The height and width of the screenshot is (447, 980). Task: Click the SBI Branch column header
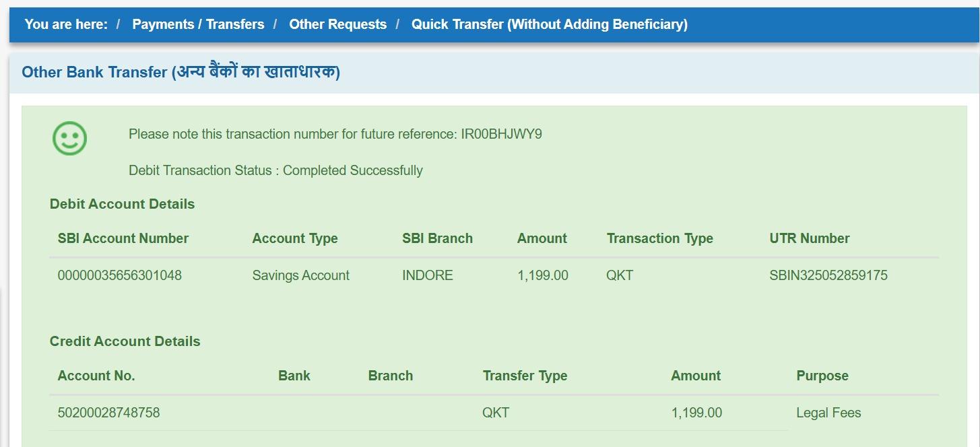click(438, 238)
